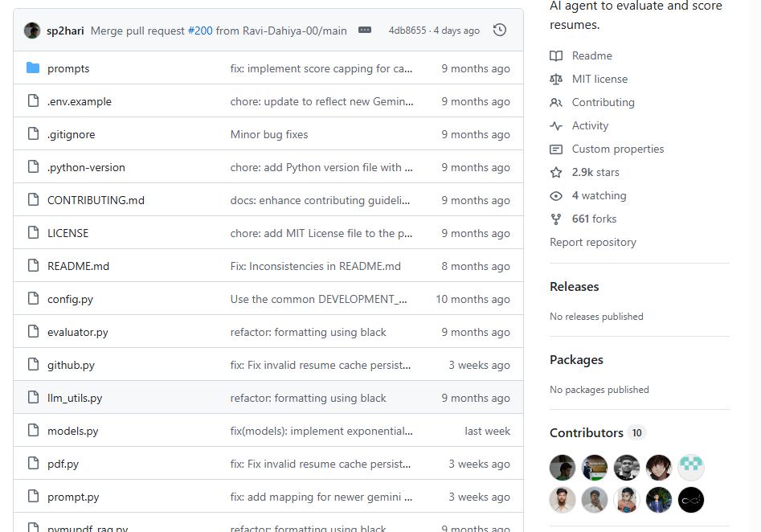761x532 pixels.
Task: Click file icon beside pdf.py
Action: [33, 464]
